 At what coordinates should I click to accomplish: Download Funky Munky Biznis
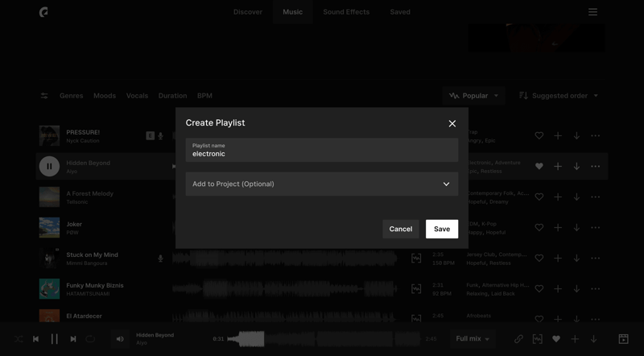tap(576, 289)
